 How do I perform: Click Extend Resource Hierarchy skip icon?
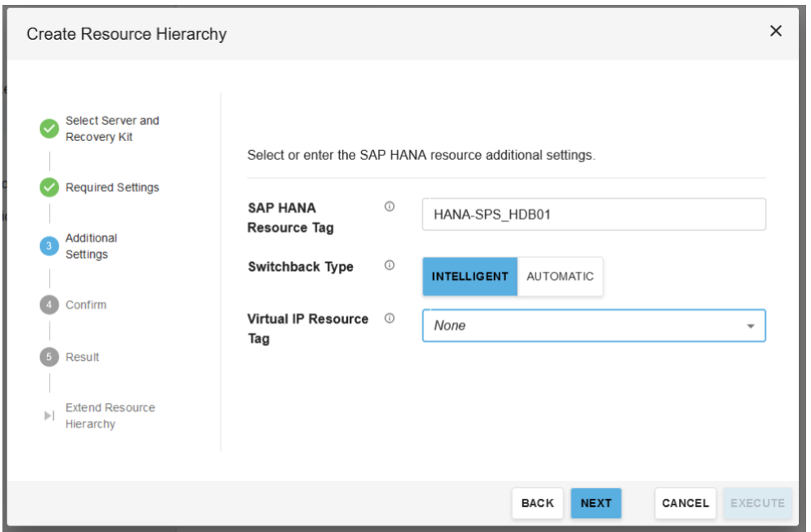[x=49, y=416]
